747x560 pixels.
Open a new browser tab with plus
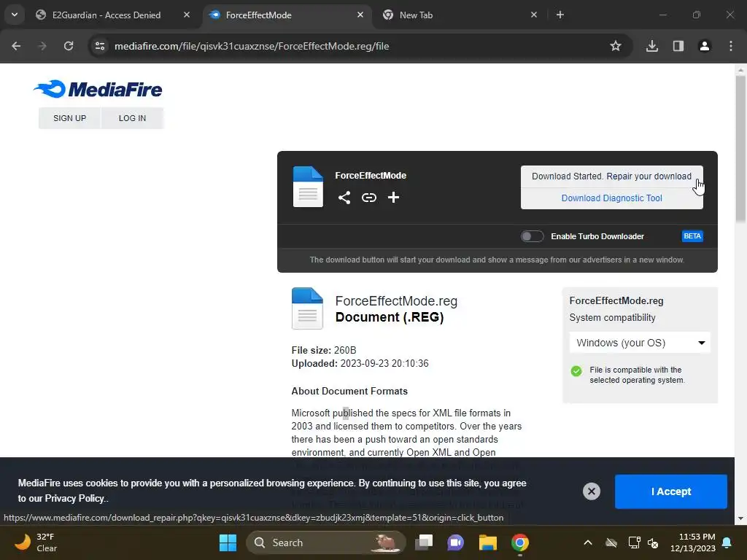pyautogui.click(x=560, y=15)
